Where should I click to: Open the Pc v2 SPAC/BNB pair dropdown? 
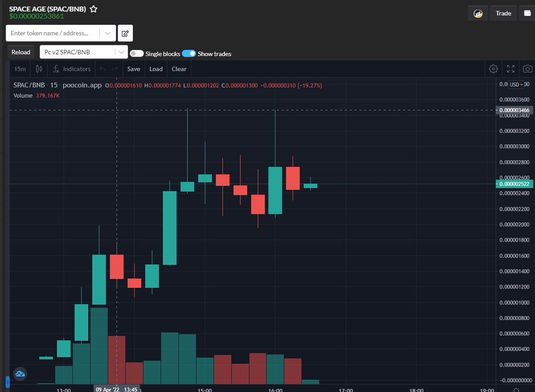pyautogui.click(x=84, y=52)
